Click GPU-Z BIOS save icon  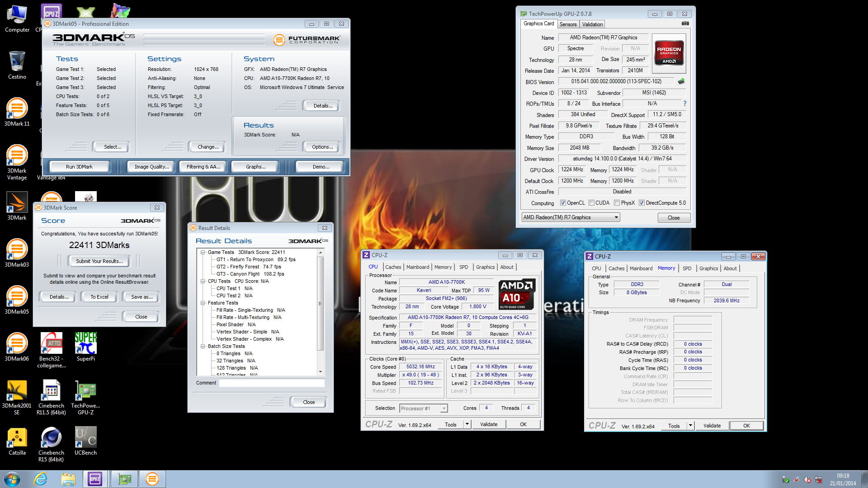point(681,81)
